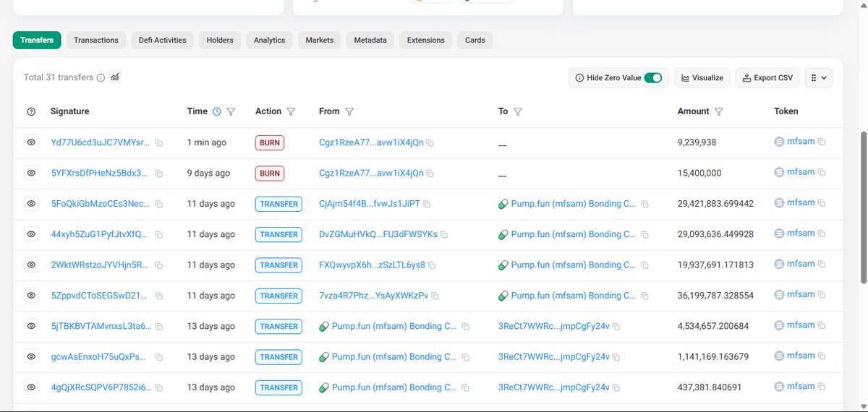
Task: Open the Cards tab
Action: (475, 40)
